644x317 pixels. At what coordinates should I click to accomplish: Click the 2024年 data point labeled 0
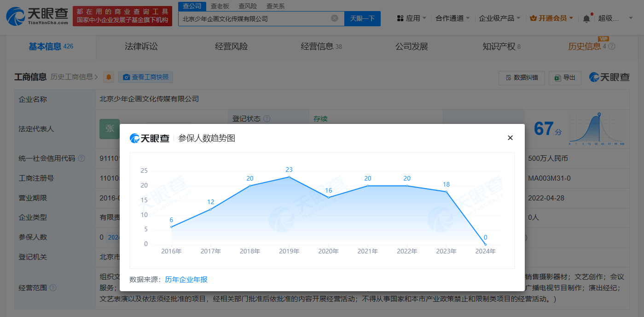tap(485, 244)
